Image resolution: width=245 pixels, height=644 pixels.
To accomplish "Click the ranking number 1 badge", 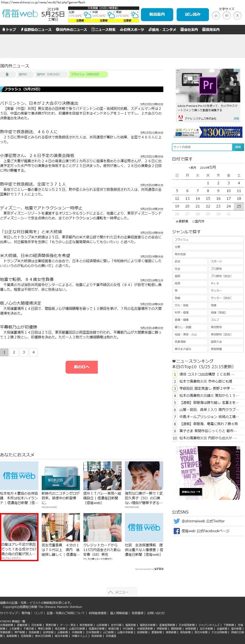I will pos(175,374).
